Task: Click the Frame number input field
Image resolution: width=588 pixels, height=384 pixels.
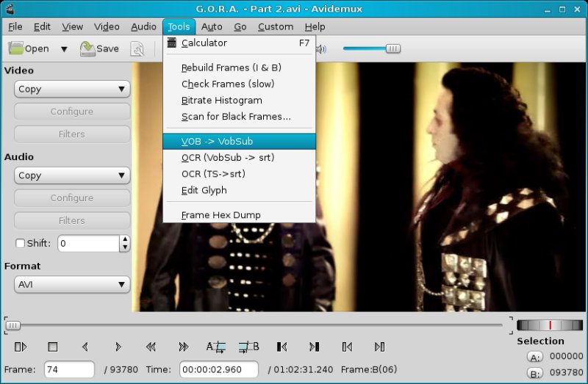Action: click(x=69, y=370)
